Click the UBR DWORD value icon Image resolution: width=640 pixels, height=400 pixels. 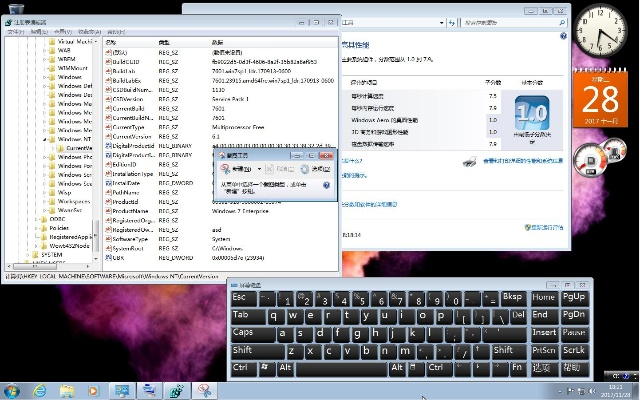pos(108,258)
